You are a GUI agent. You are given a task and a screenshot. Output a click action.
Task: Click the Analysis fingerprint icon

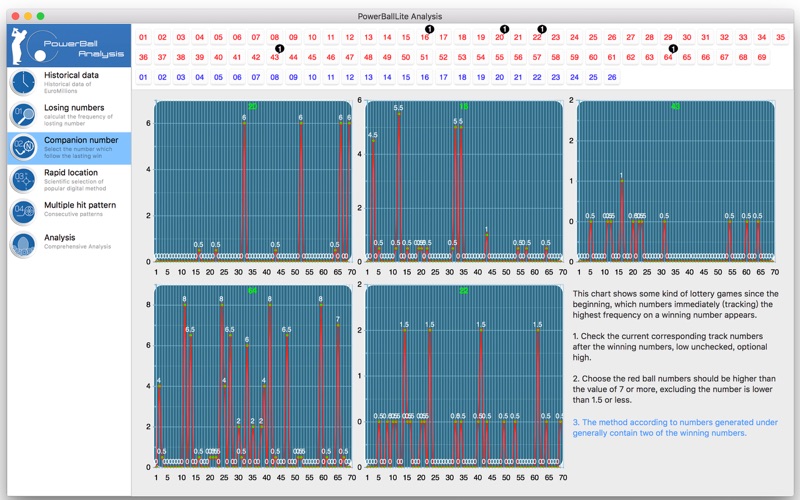[x=23, y=245]
